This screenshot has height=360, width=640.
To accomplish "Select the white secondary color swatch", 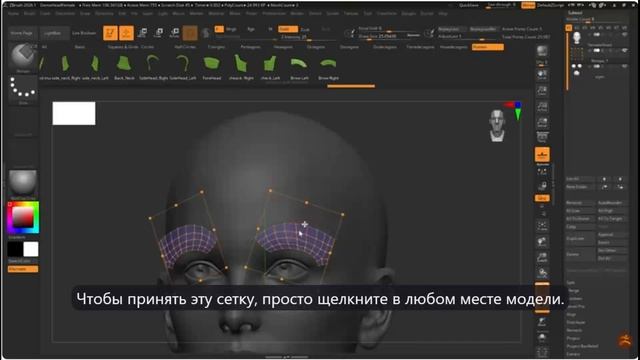I will [x=31, y=249].
